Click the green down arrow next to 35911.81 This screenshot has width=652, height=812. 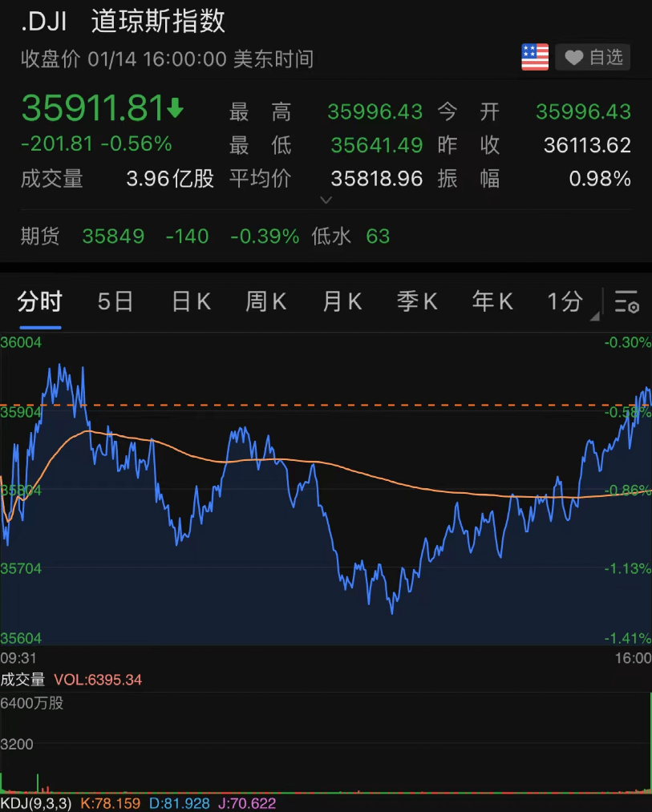click(175, 107)
